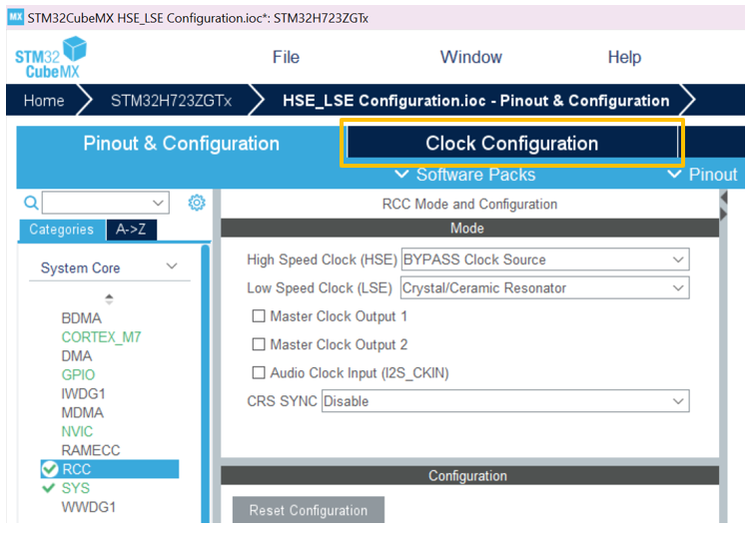The image size is (756, 535).
Task: Select WWDG1 in the list
Action: 89,507
